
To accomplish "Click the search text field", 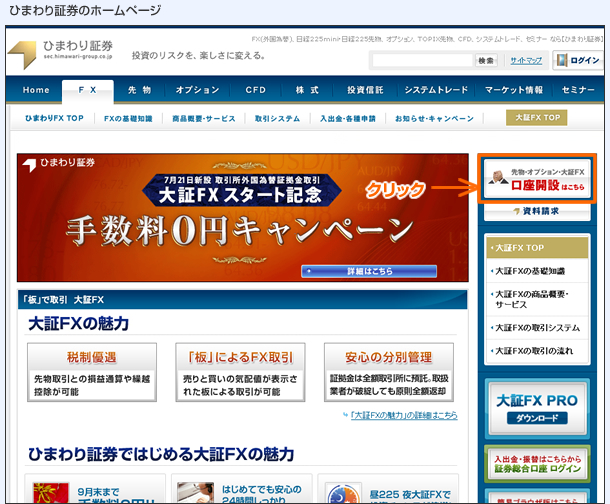I will coord(422,60).
